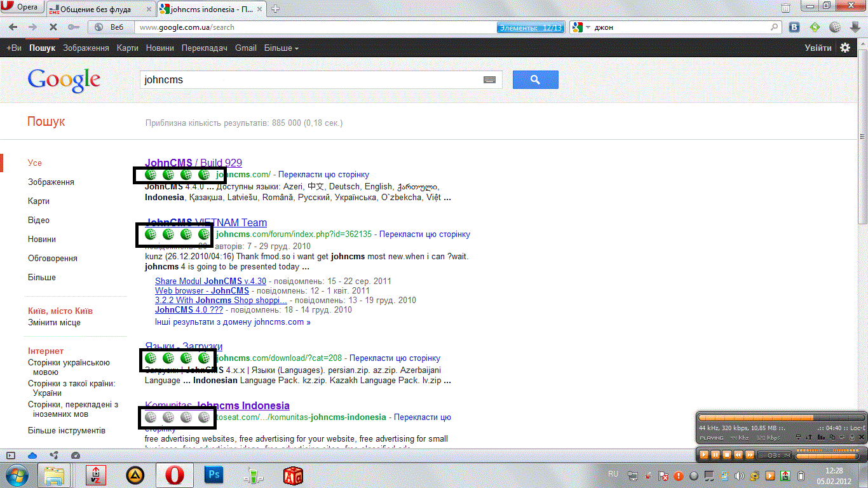Open the search engine selector dropdown

(581, 27)
